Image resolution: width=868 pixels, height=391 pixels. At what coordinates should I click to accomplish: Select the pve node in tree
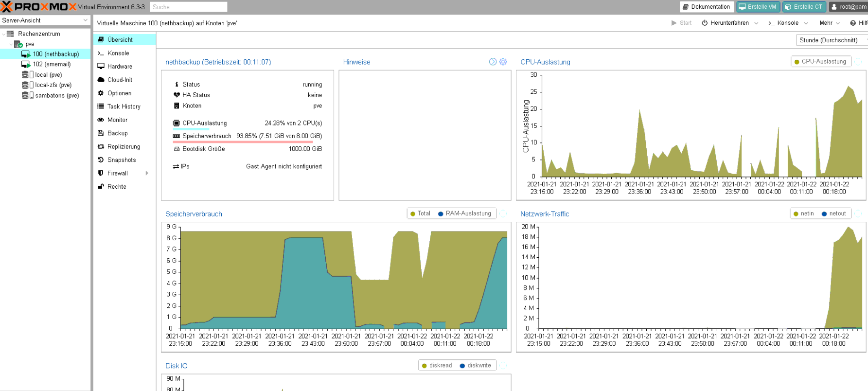click(45, 44)
